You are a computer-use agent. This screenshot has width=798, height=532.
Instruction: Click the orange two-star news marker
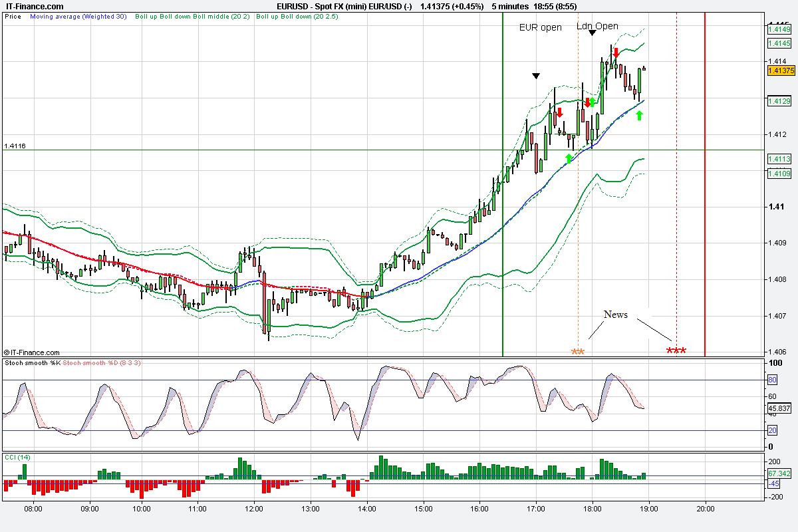(578, 352)
